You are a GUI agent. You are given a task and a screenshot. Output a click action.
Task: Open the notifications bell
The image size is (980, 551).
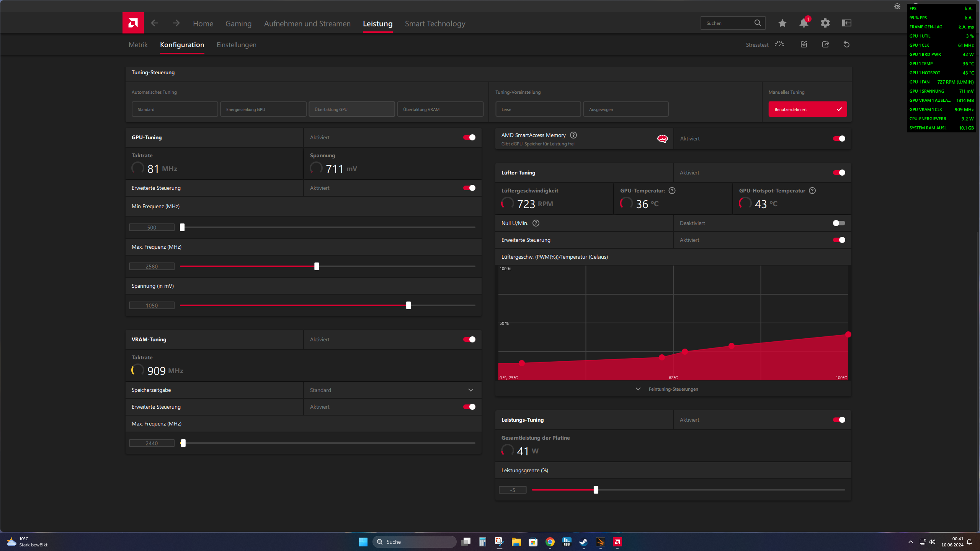(804, 23)
